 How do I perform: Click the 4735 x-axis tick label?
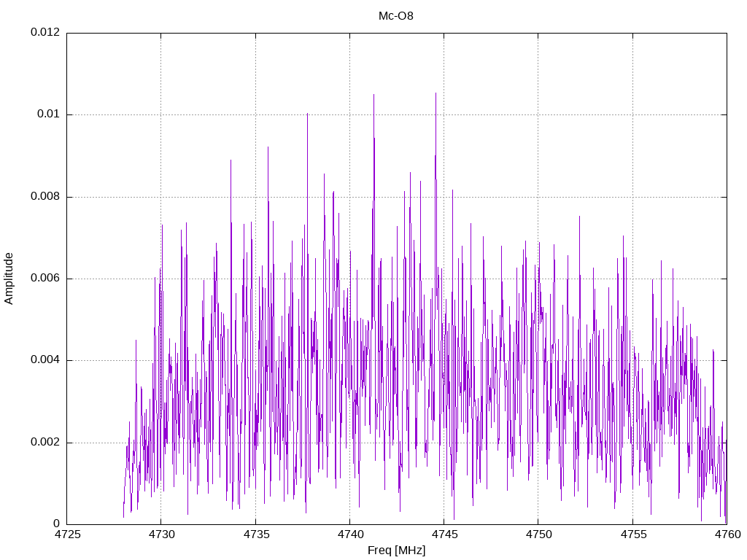256,534
